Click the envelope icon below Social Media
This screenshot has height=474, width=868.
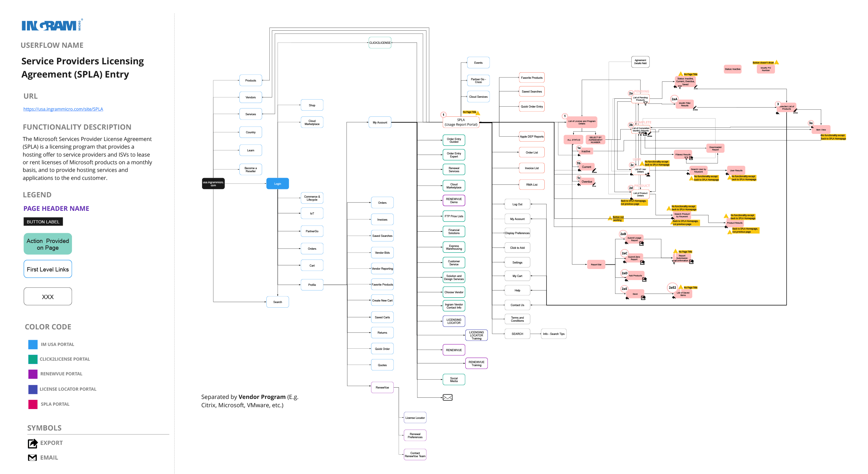pos(448,397)
